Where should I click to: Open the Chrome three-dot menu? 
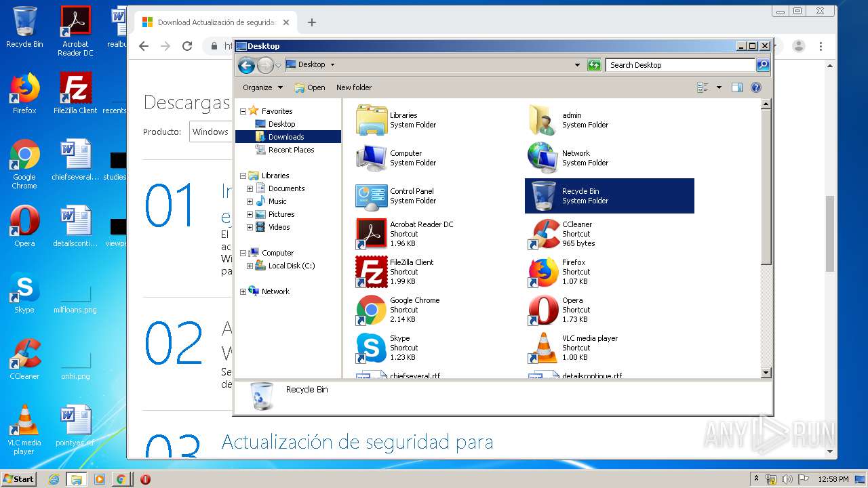click(821, 46)
